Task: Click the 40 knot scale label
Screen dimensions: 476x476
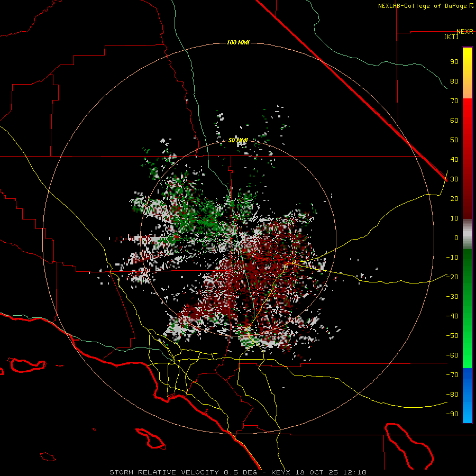Action: (x=454, y=159)
